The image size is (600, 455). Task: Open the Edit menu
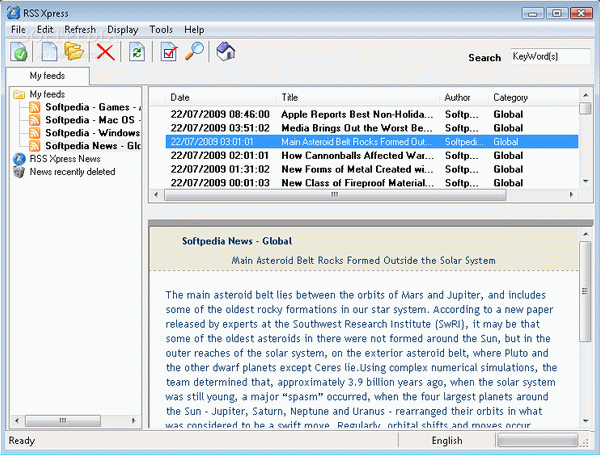coord(45,29)
